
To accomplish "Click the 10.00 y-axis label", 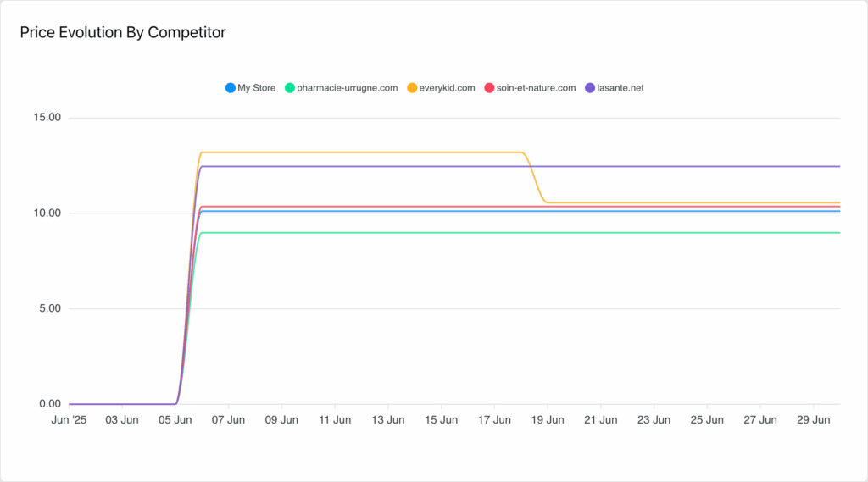I will pos(47,213).
